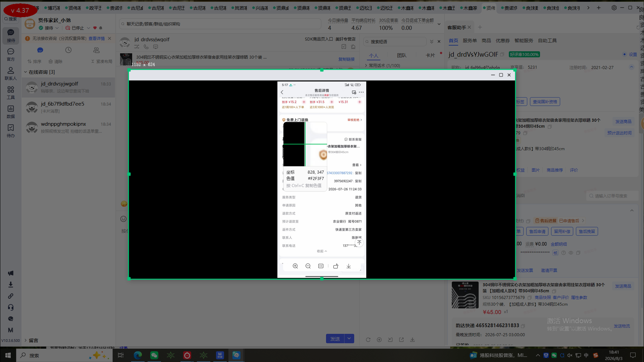Viewport: 644px width, 362px height.
Task: Show current conversations chat bubble tab
Action: (40, 50)
